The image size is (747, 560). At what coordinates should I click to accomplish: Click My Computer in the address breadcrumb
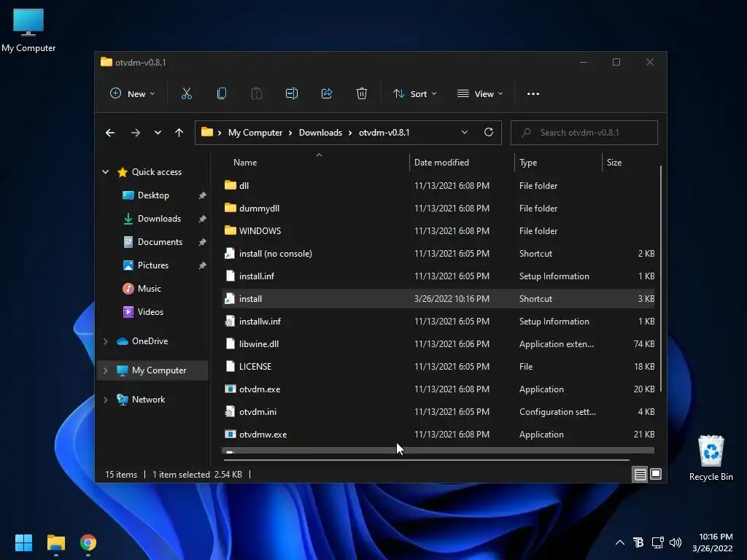(255, 133)
